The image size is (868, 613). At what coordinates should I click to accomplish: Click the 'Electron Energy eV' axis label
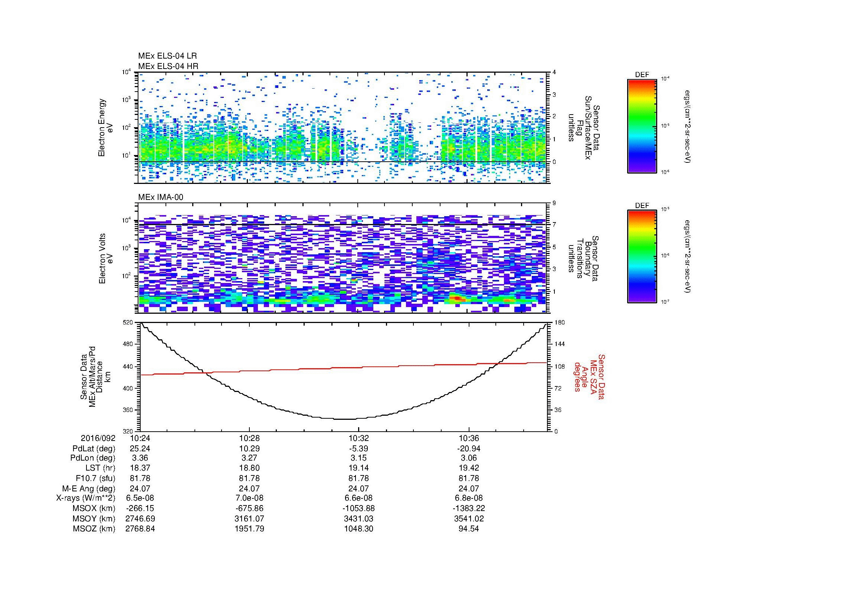click(105, 128)
